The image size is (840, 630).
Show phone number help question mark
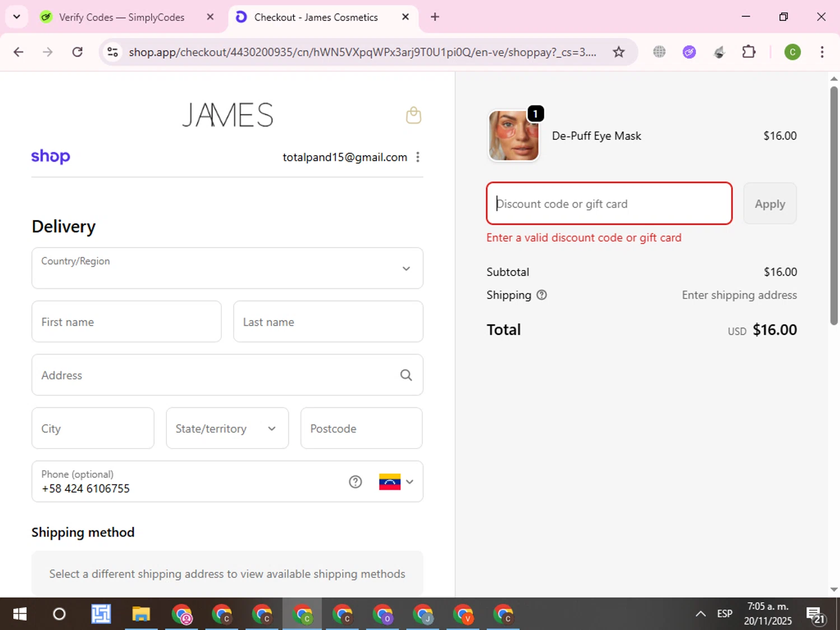click(x=355, y=482)
